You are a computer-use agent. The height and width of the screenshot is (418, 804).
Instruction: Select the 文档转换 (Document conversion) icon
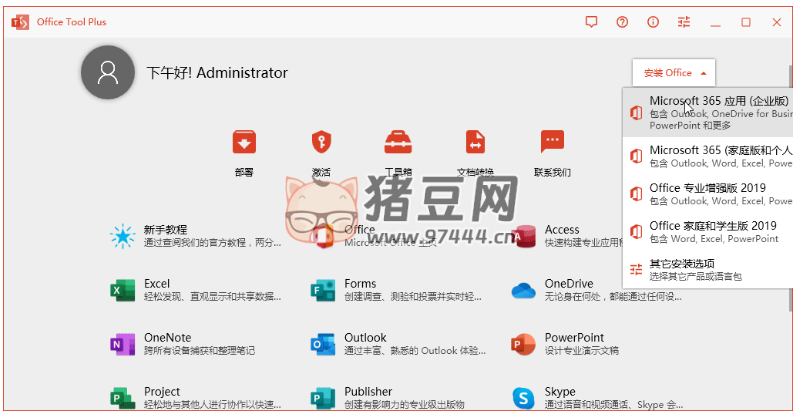(475, 143)
